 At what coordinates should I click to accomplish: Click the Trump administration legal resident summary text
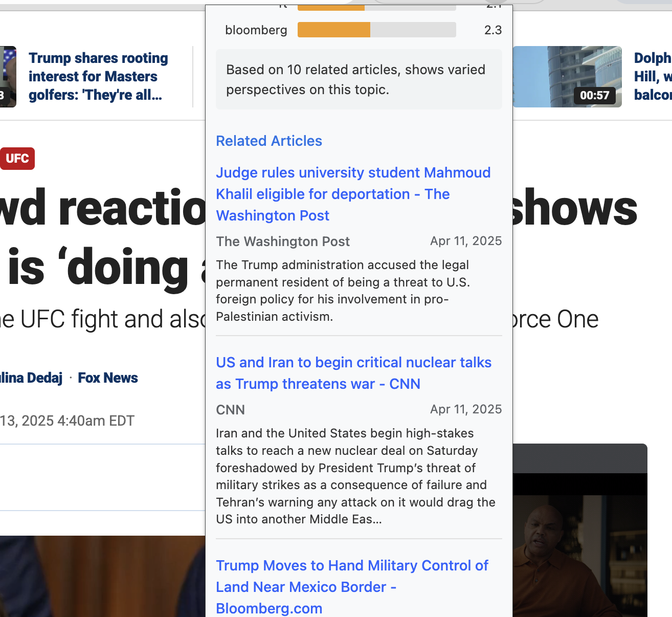click(x=343, y=291)
